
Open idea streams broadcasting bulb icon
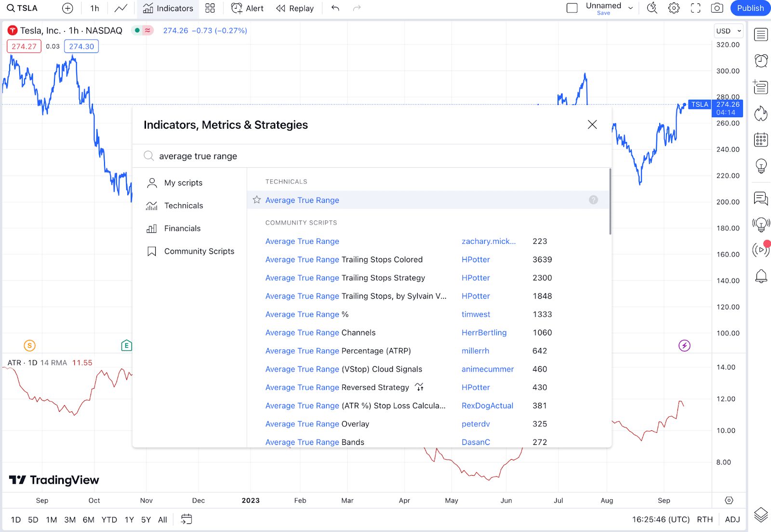pyautogui.click(x=761, y=224)
